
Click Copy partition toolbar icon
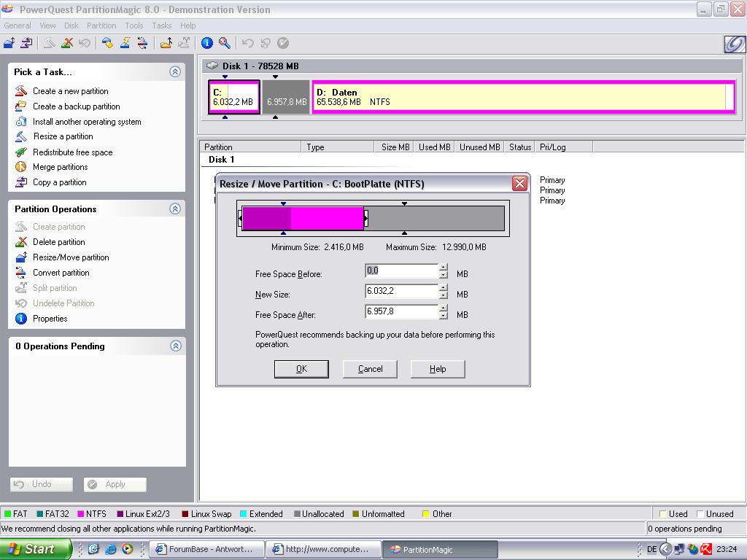click(27, 43)
